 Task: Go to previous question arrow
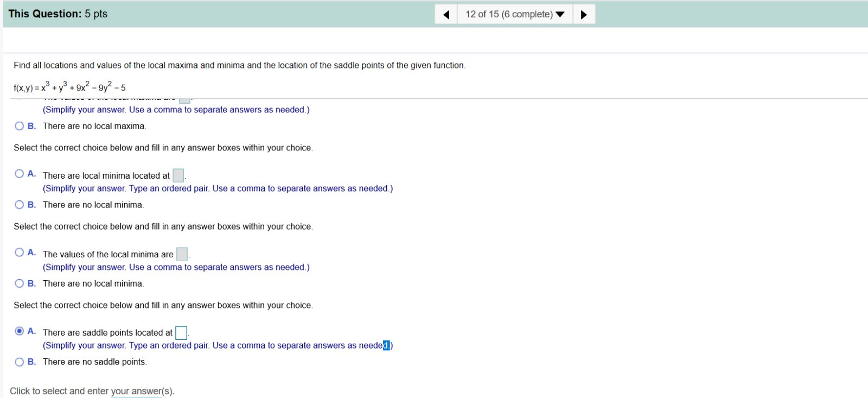pyautogui.click(x=446, y=15)
